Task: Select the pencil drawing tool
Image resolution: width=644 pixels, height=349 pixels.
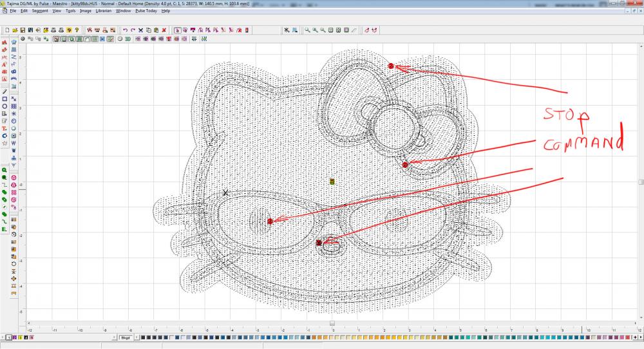Action: tap(5, 91)
